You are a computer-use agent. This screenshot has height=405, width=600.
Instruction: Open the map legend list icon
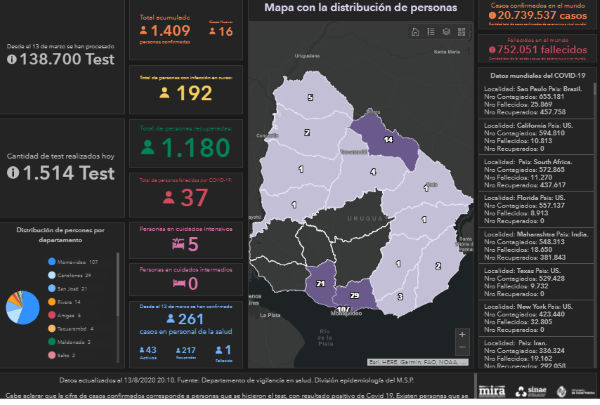point(431,32)
